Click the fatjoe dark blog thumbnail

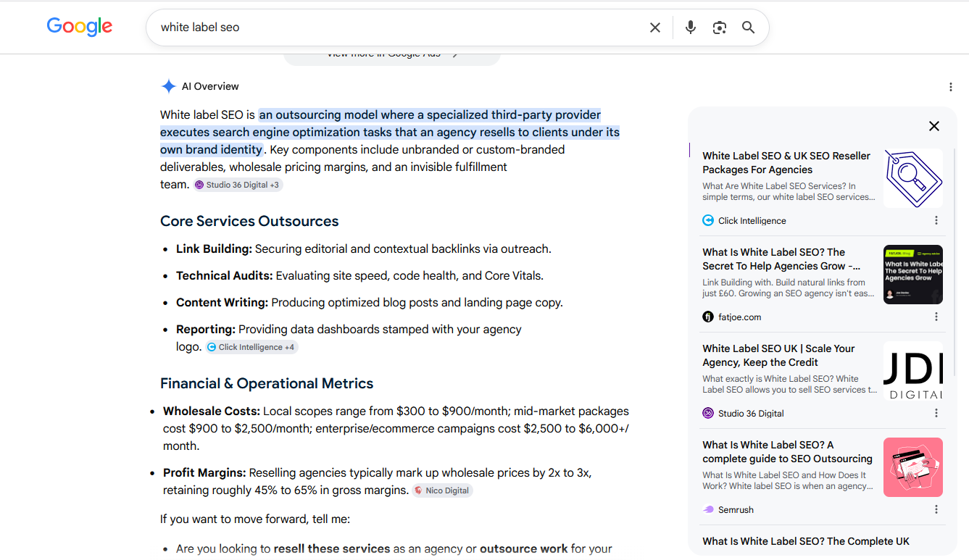point(913,275)
